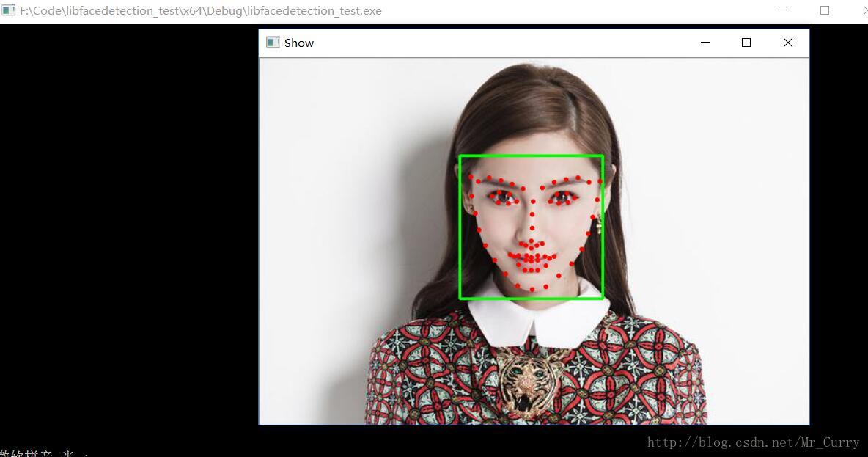The image size is (868, 457).
Task: Click the Show window app icon
Action: pyautogui.click(x=273, y=43)
